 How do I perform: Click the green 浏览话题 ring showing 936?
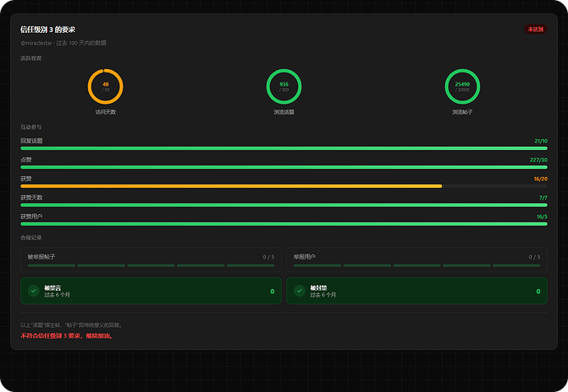pyautogui.click(x=284, y=86)
